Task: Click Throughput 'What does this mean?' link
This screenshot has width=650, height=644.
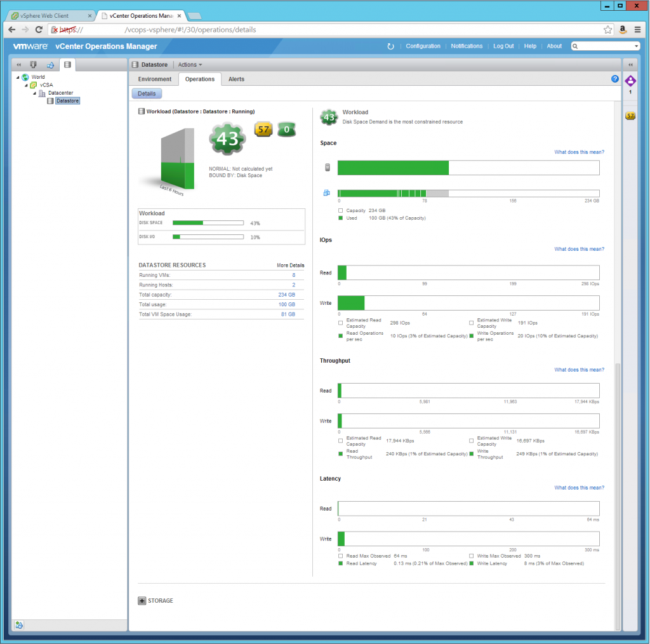Action: point(579,370)
